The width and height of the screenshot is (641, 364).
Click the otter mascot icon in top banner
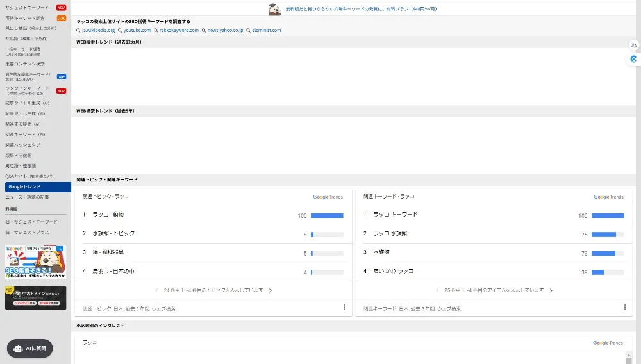(275, 9)
